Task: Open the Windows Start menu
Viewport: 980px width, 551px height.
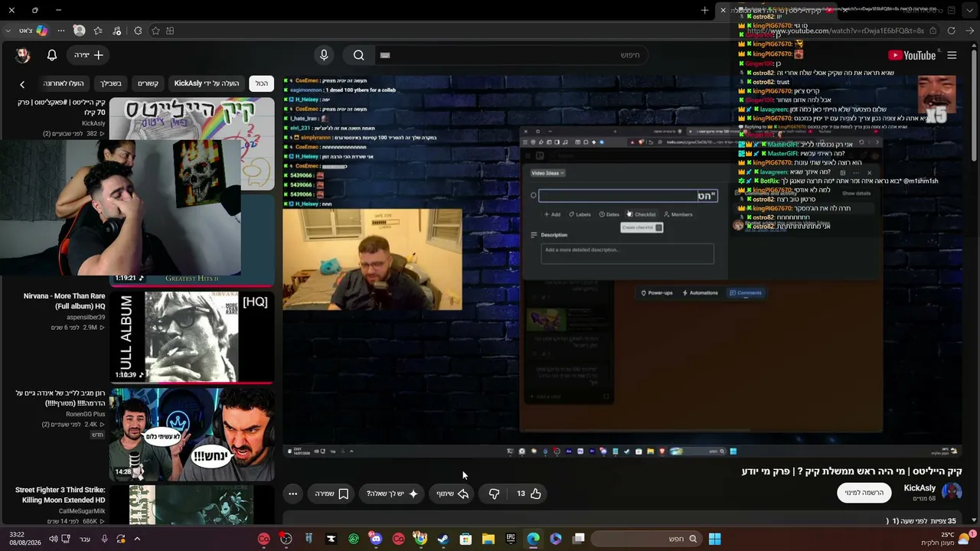Action: [x=714, y=539]
